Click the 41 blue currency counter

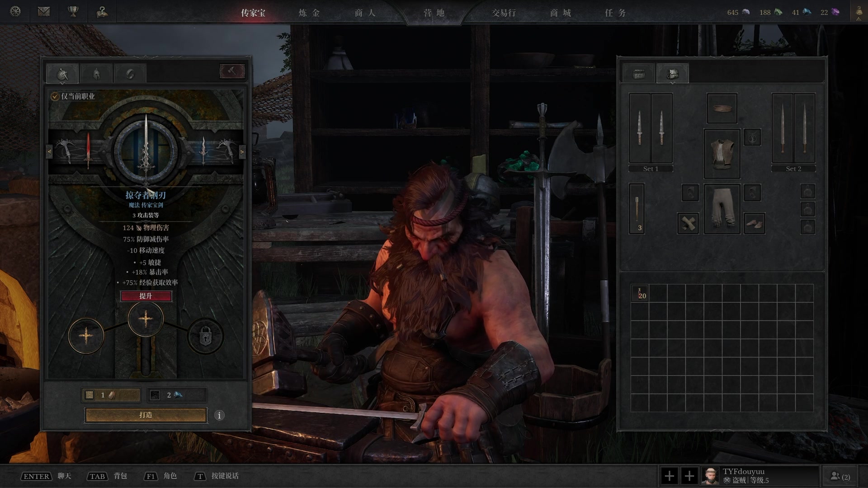point(801,12)
